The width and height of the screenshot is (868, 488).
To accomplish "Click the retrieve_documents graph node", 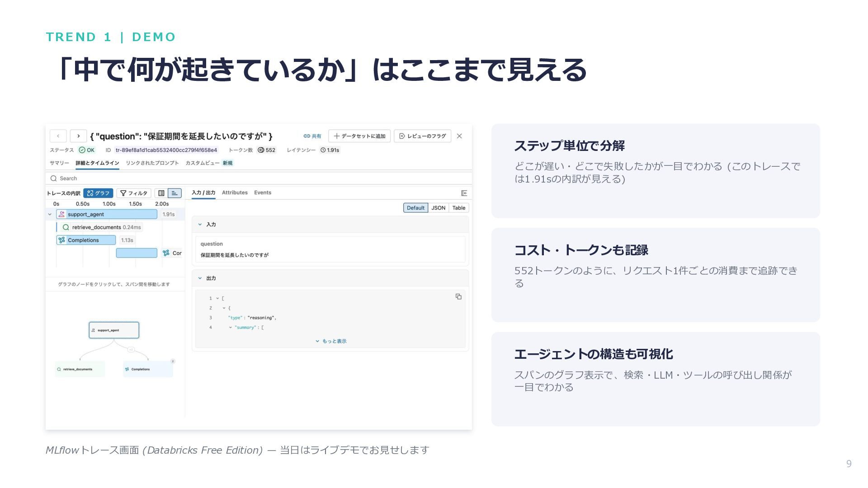I will [80, 369].
